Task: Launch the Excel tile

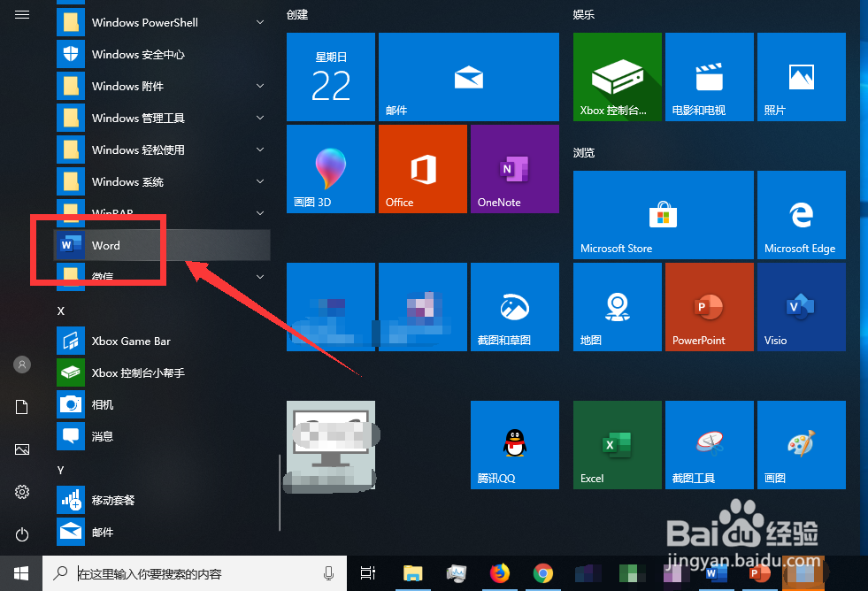Action: pos(618,445)
